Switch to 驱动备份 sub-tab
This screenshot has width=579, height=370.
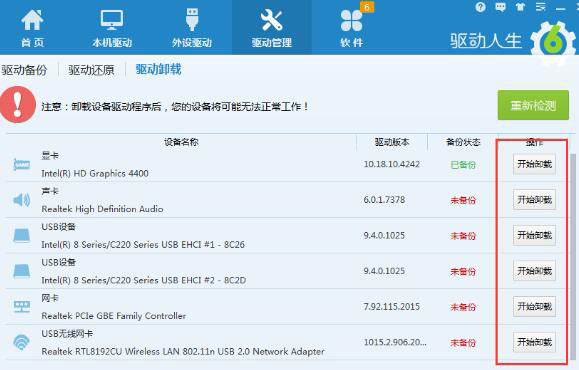coord(24,70)
